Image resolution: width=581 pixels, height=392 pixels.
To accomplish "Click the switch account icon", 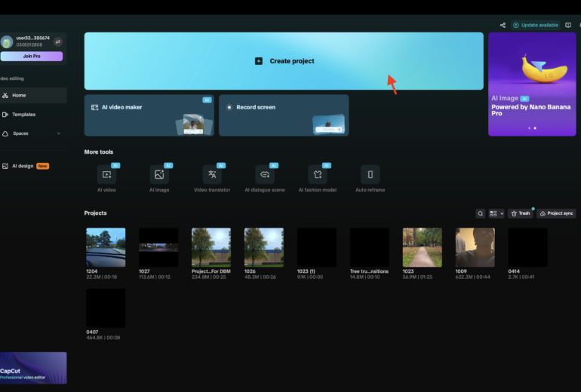I will click(x=58, y=41).
